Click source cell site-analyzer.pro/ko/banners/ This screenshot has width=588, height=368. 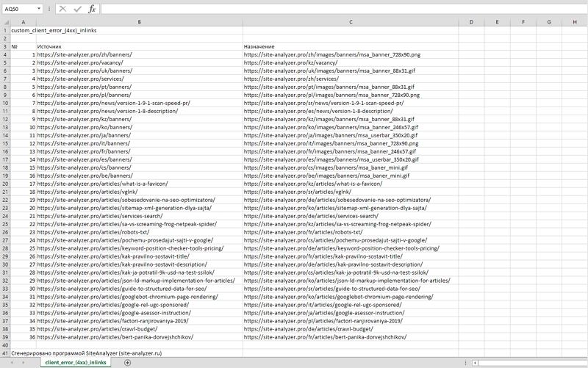point(139,127)
